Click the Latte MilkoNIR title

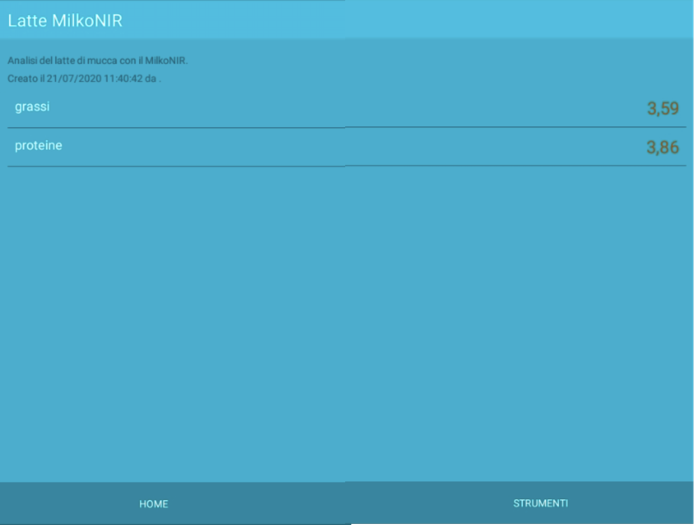click(65, 21)
